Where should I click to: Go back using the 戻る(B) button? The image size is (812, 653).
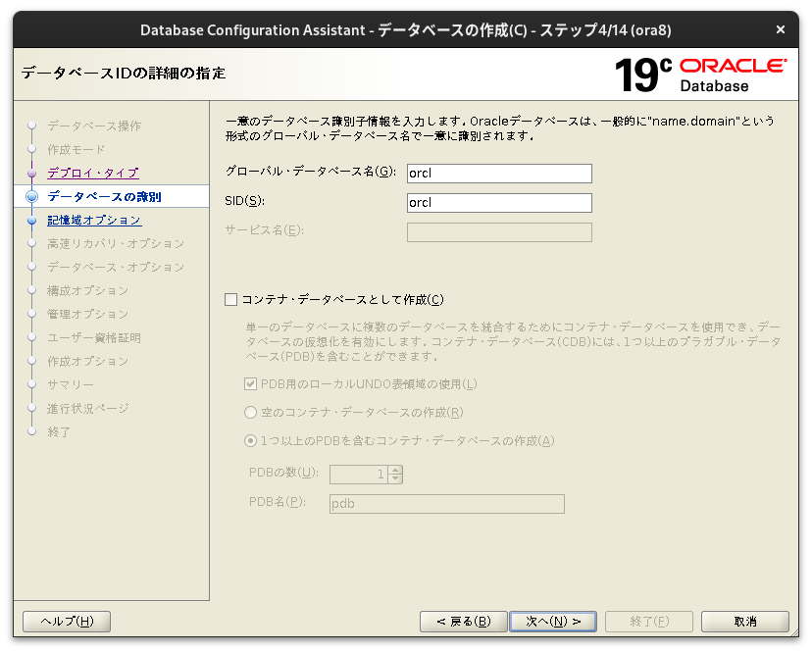click(x=462, y=621)
